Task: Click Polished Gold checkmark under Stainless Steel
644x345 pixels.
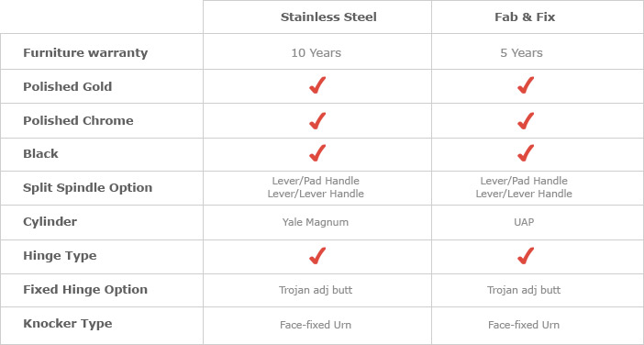Action: [x=317, y=85]
